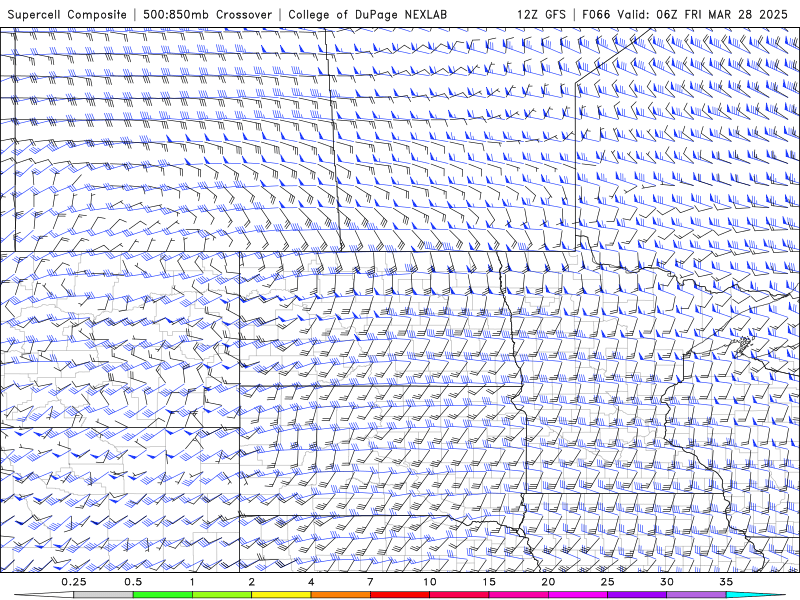800x600 pixels.
Task: Click the lavender segment between 30 and 35
Action: coord(696,595)
